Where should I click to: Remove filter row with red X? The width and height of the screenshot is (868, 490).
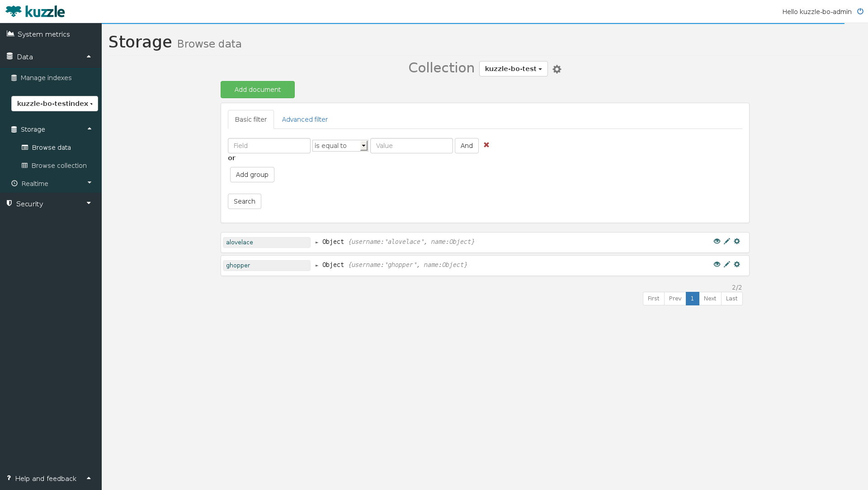click(486, 145)
